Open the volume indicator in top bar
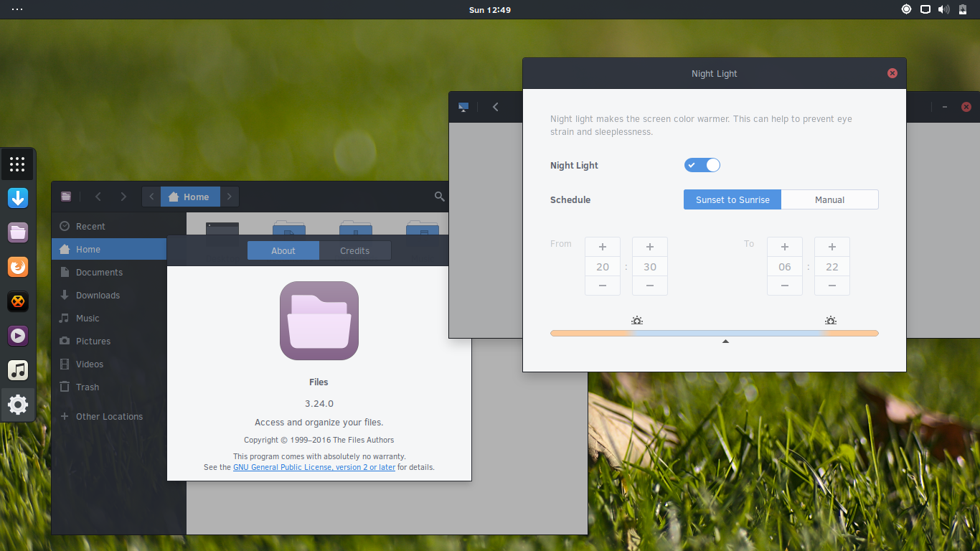Viewport: 980px width, 551px height. tap(944, 9)
